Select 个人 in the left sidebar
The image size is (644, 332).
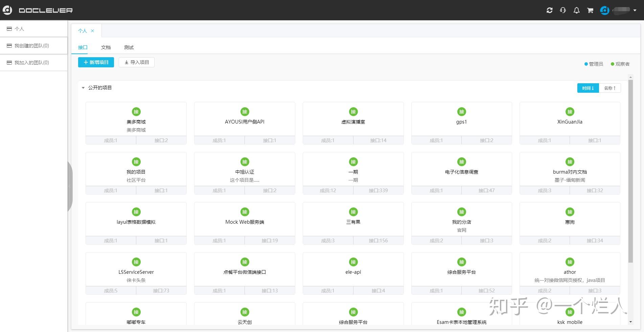point(34,29)
